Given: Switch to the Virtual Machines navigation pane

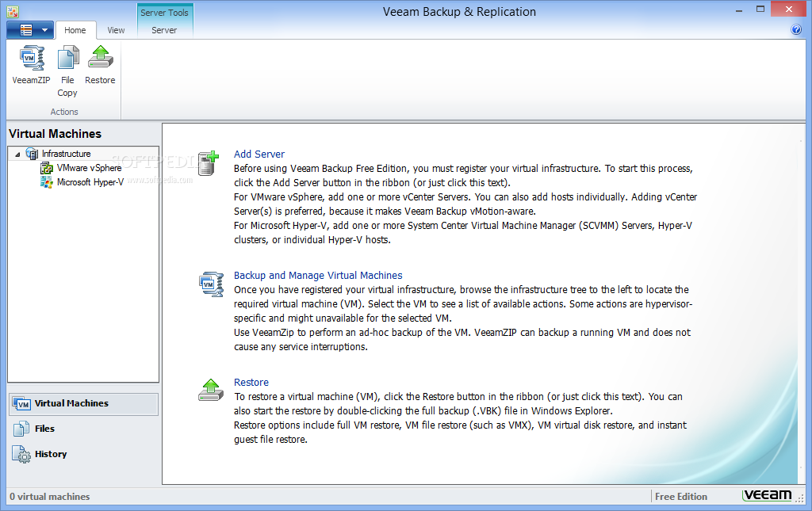Looking at the screenshot, I should click(x=83, y=404).
